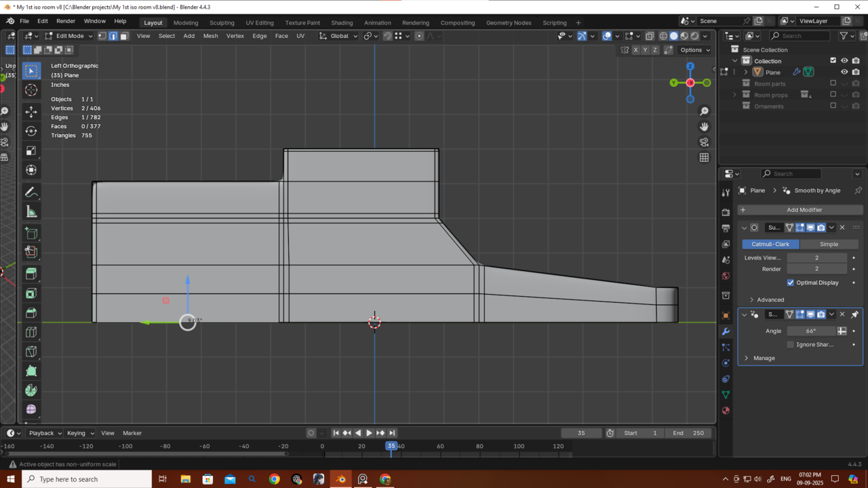This screenshot has height=488, width=868.
Task: Select the Rotate tool in the toolbar
Action: coord(31,131)
